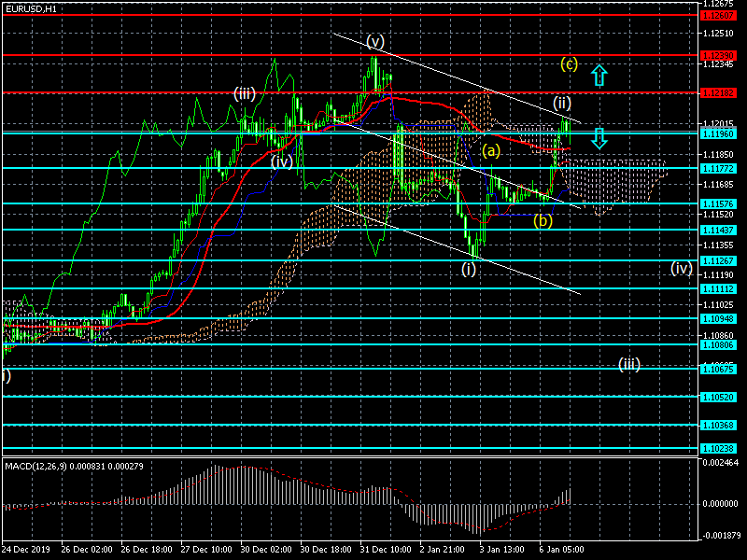Click the 1.11850 price scale value
This screenshot has height=560, width=747.
tap(718, 154)
